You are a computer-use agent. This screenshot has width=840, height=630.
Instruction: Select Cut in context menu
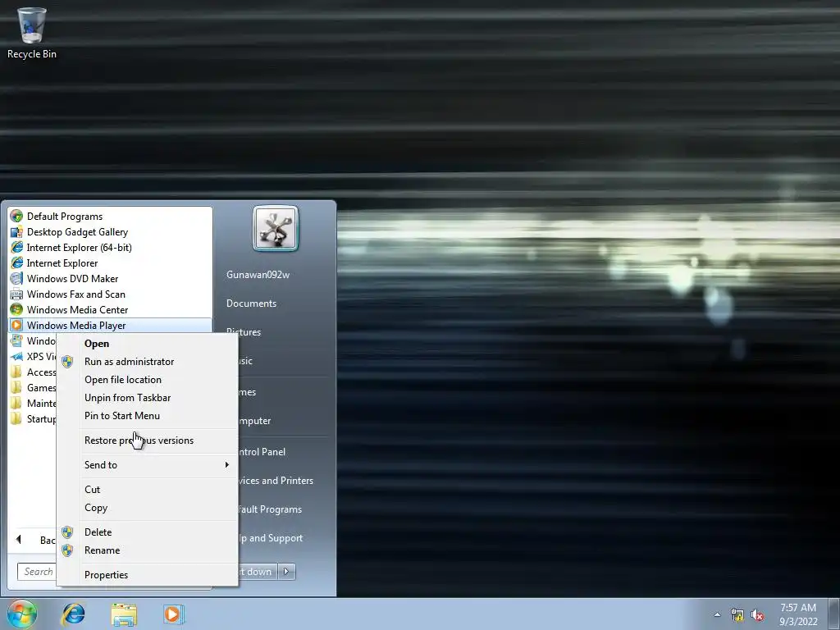tap(148, 490)
